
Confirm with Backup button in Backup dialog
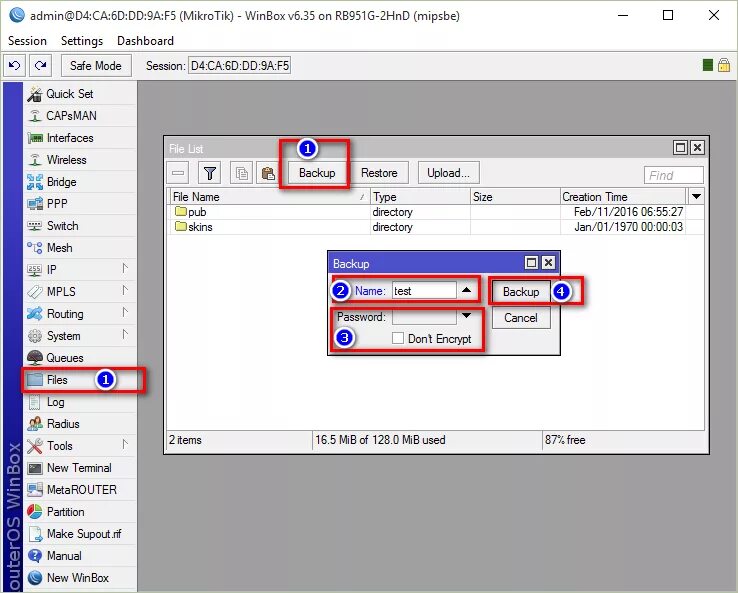click(521, 292)
